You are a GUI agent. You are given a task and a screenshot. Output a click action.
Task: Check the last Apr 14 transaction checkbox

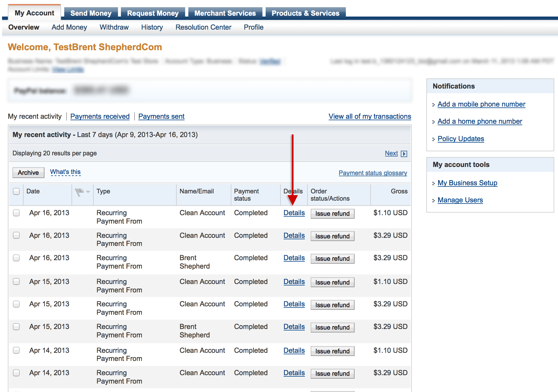[x=16, y=373]
